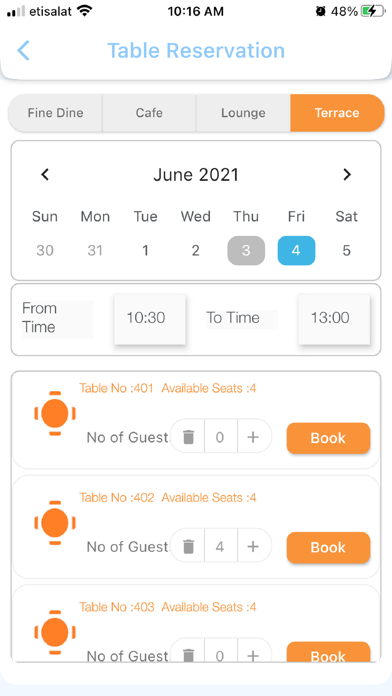Switch to the Cafe tab
The image size is (392, 696).
pos(149,113)
